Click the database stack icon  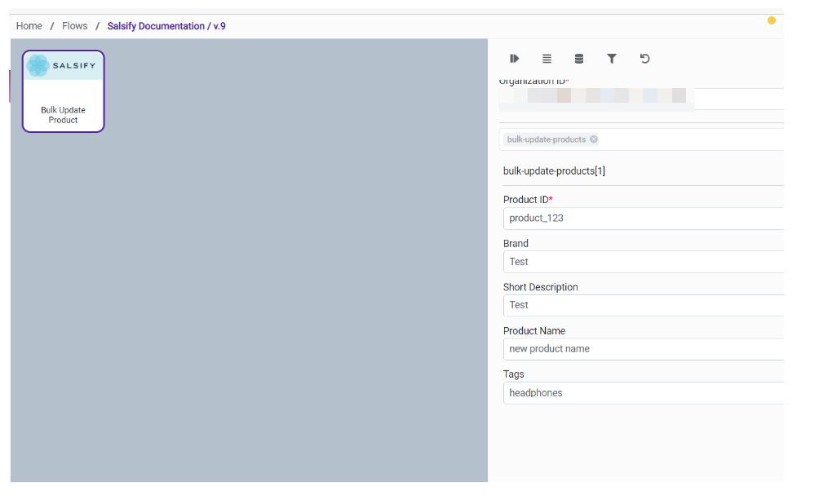coord(579,59)
